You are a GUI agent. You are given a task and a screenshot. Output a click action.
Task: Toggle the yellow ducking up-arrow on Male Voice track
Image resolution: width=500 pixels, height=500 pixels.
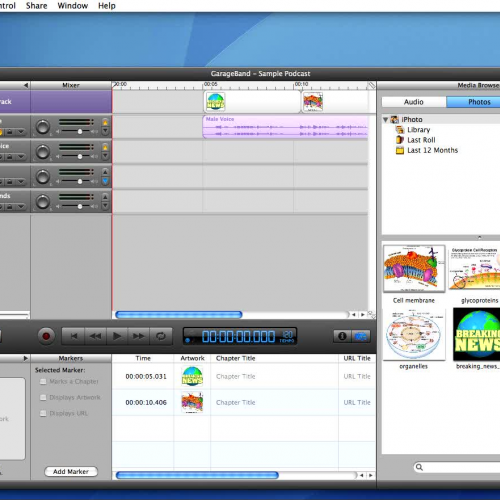point(105,122)
